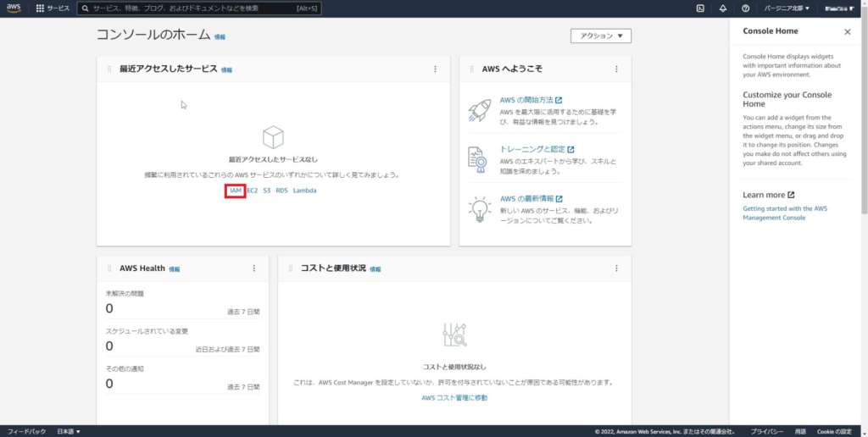Expand the 日本語 language selector
Viewport: 868px width, 437px height.
[68, 431]
